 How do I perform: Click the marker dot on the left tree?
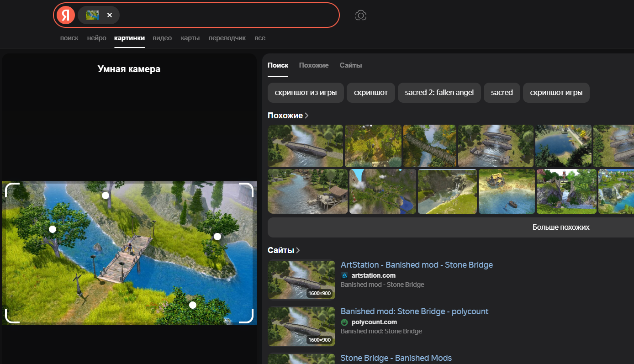pyautogui.click(x=53, y=229)
